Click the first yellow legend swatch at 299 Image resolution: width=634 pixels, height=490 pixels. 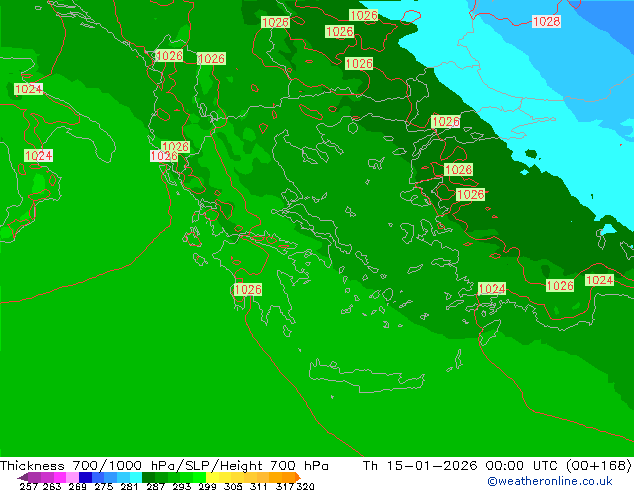click(212, 477)
